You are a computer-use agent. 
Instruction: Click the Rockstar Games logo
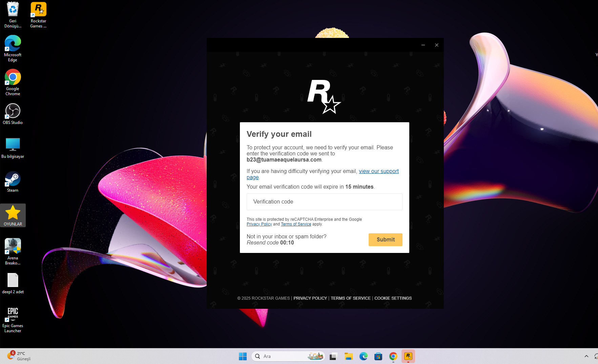[x=324, y=97]
